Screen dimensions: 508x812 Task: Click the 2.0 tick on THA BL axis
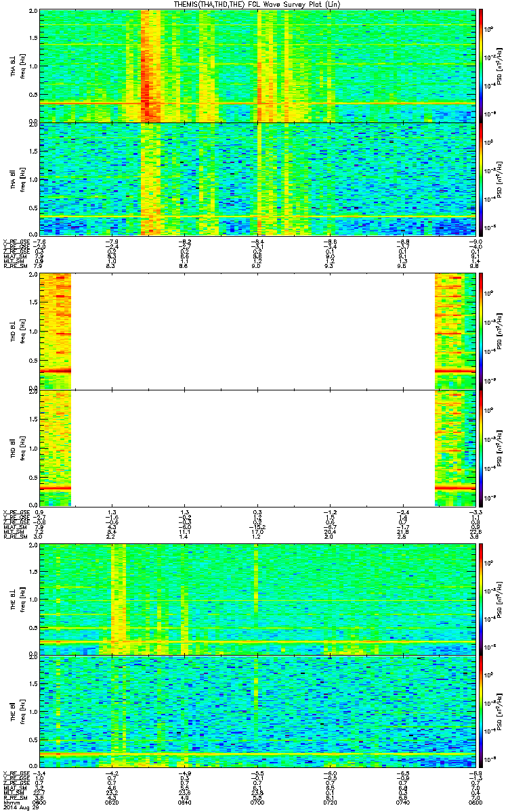pyautogui.click(x=33, y=12)
